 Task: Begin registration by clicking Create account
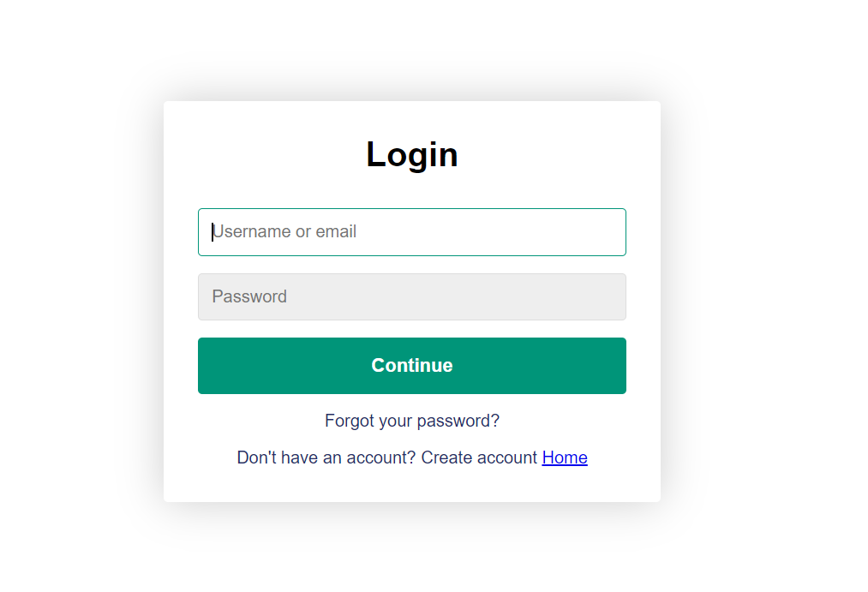point(477,457)
